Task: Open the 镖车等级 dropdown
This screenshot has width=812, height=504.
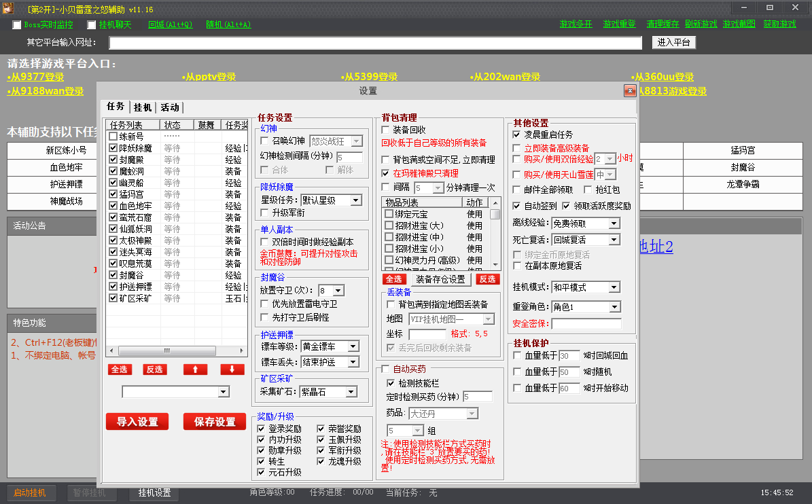Action: click(x=352, y=346)
